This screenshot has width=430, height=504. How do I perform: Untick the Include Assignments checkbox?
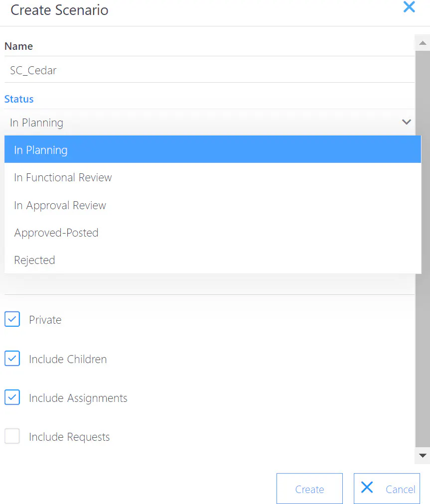(x=12, y=397)
